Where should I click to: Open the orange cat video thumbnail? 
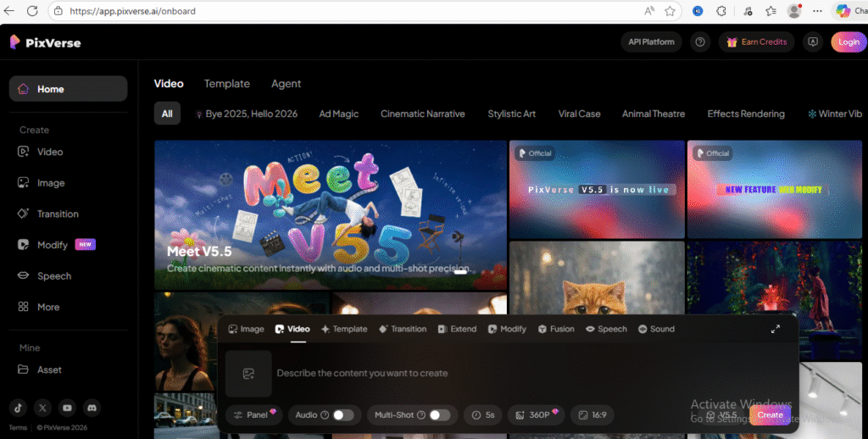tap(597, 279)
